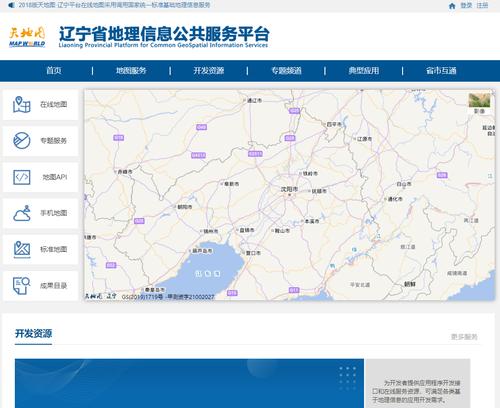The height and width of the screenshot is (408, 500).
Task: Open 成果目录 via its document search icon
Action: tap(22, 286)
